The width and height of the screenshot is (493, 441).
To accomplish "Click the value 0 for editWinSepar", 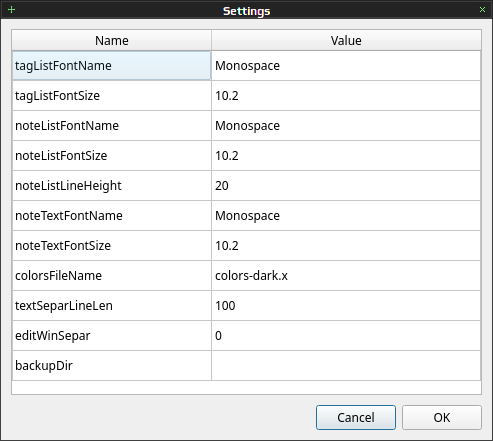I will pyautogui.click(x=346, y=336).
